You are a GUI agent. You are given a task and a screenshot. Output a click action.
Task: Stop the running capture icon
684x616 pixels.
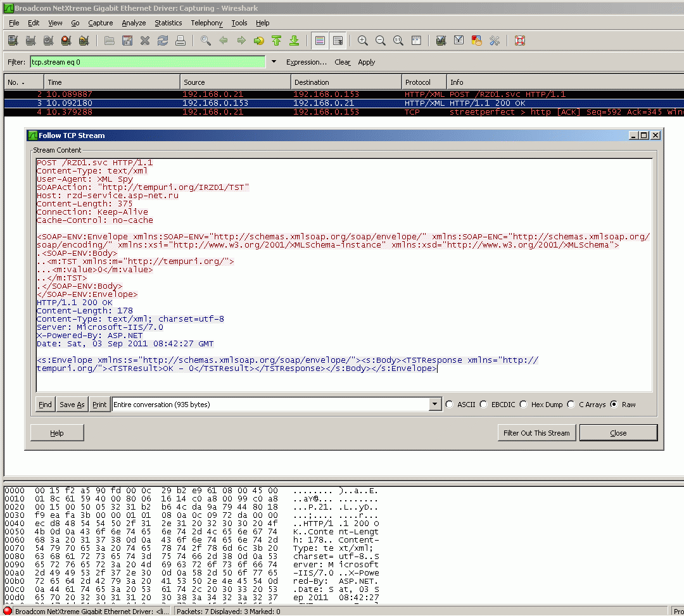(x=66, y=41)
